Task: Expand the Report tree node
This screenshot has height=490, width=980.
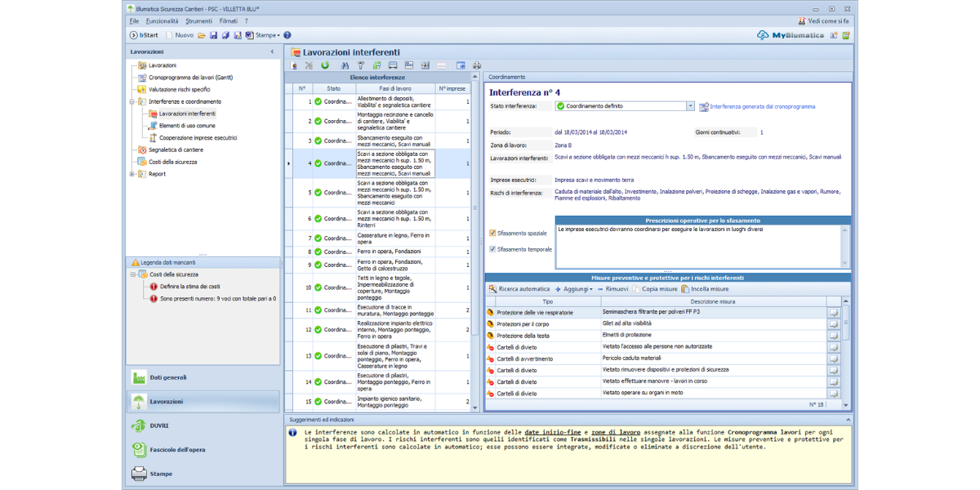Action: point(131,174)
